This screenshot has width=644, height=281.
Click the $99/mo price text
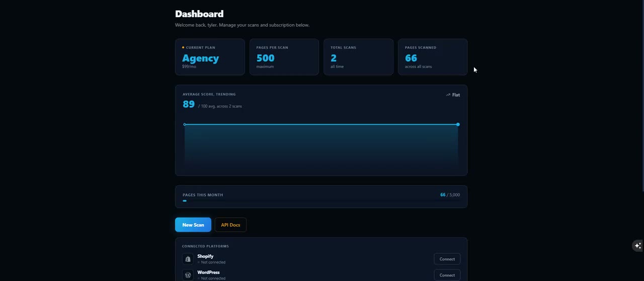[x=189, y=66]
